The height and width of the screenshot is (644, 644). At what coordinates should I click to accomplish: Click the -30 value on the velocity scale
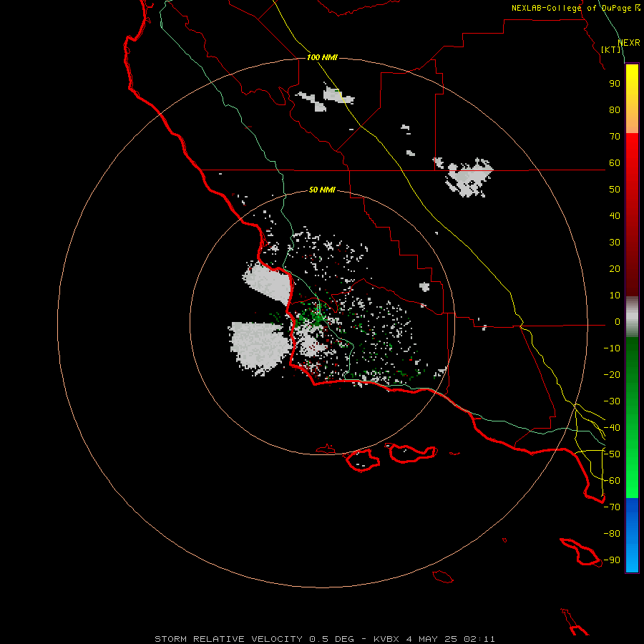pos(612,401)
